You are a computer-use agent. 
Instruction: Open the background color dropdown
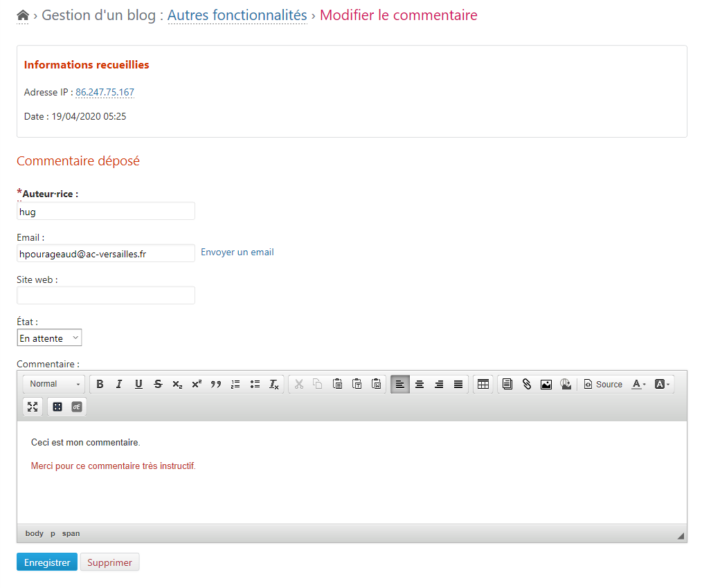click(662, 384)
